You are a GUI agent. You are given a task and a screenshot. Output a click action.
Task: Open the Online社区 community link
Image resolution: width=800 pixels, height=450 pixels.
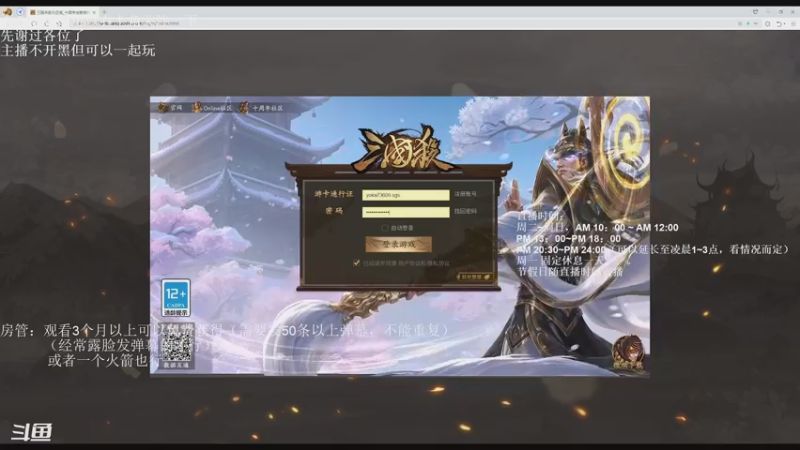click(212, 108)
